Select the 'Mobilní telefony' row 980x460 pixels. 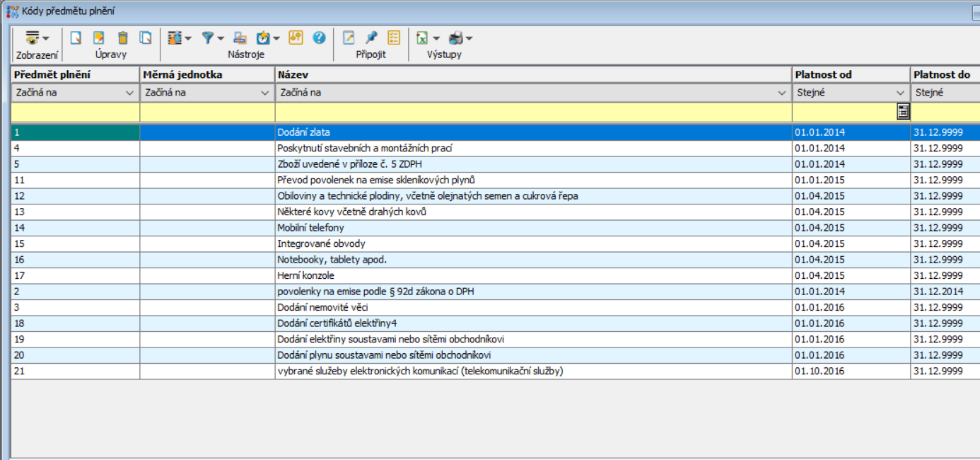coord(495,228)
